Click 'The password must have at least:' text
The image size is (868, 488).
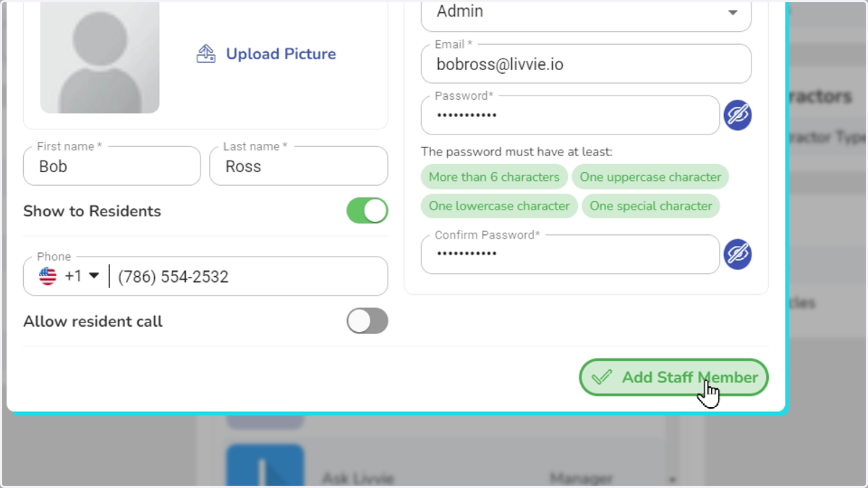point(516,152)
